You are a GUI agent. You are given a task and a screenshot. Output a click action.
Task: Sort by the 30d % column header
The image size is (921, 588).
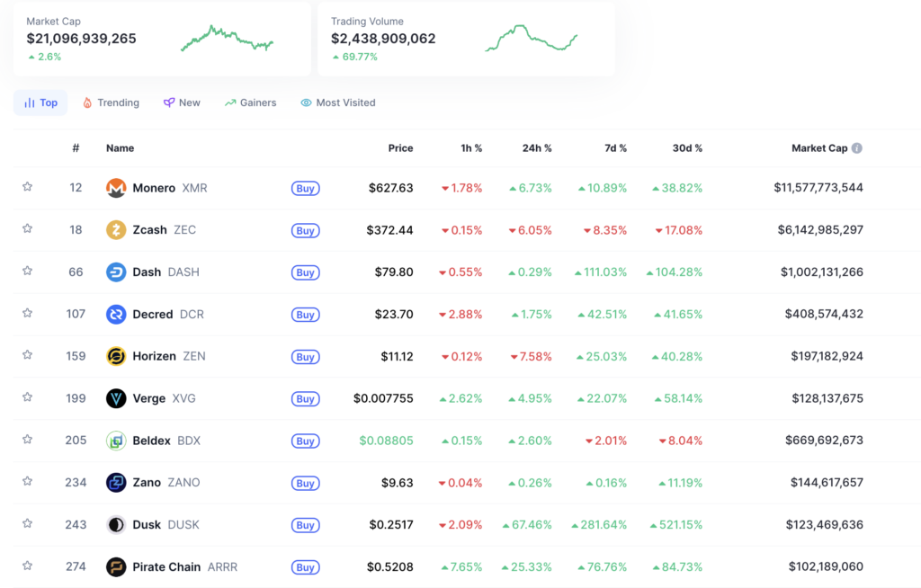click(x=687, y=148)
